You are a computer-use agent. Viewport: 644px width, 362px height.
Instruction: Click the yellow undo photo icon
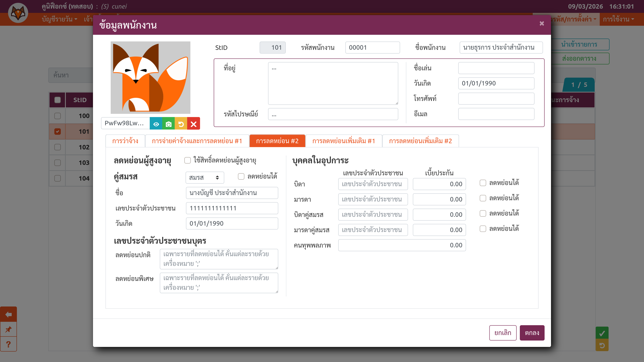pos(181,124)
